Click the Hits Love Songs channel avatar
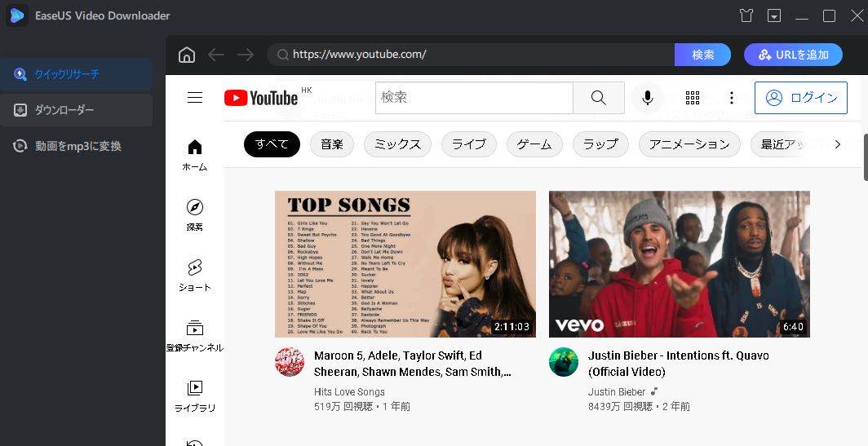 (x=290, y=362)
